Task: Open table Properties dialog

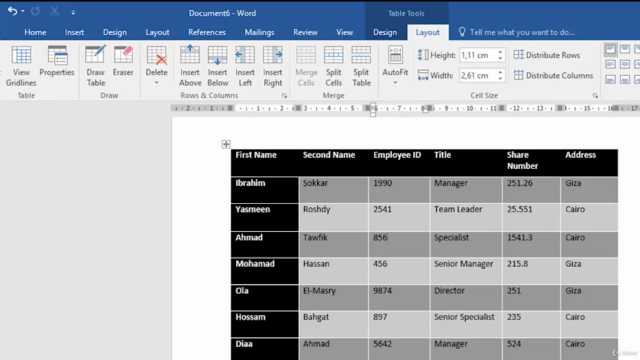Action: tap(57, 61)
